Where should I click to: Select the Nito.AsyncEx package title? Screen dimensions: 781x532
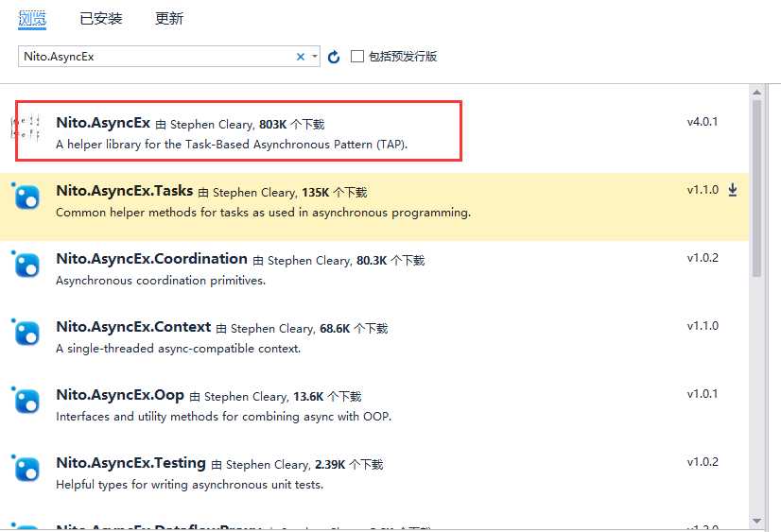point(103,123)
